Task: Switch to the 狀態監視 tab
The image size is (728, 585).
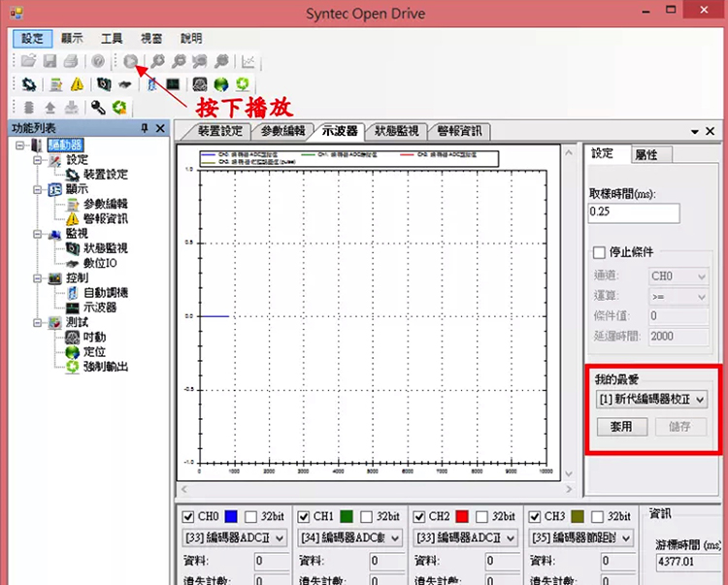Action: [x=396, y=131]
